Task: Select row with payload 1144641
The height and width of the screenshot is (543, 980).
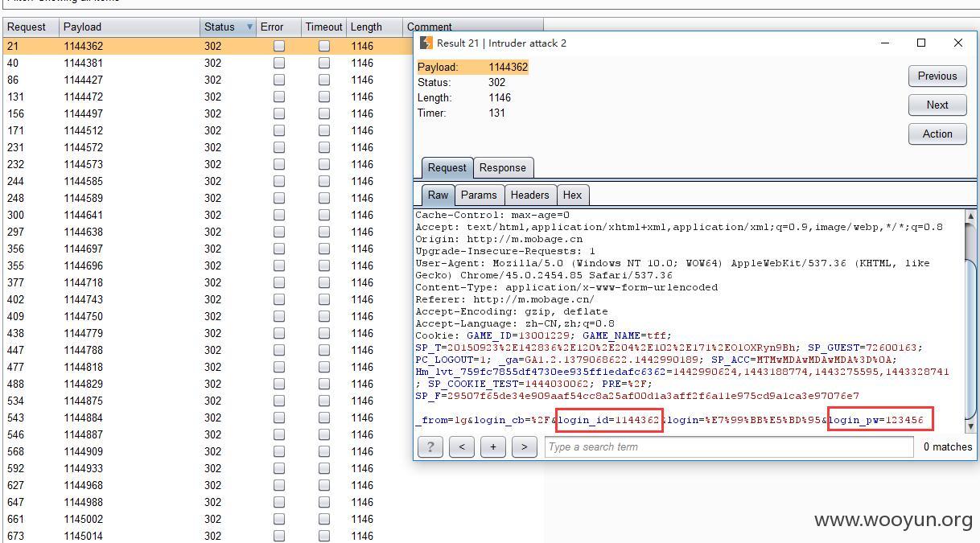Action: pos(208,215)
